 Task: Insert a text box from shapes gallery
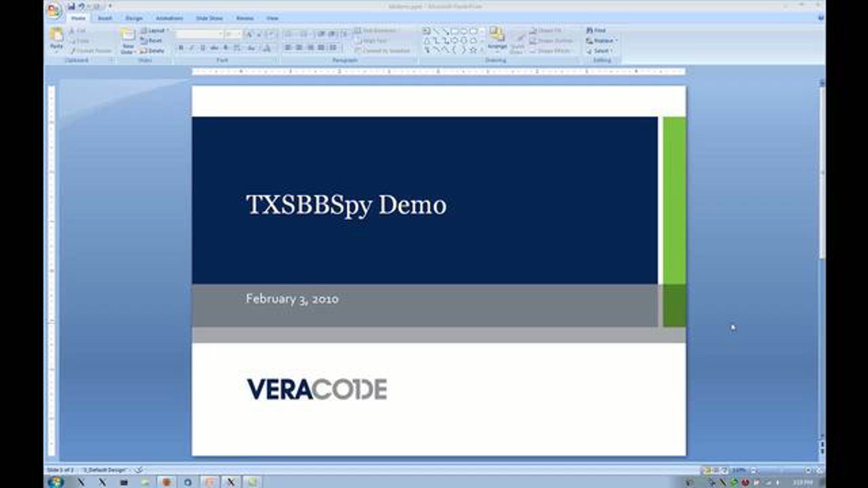427,31
